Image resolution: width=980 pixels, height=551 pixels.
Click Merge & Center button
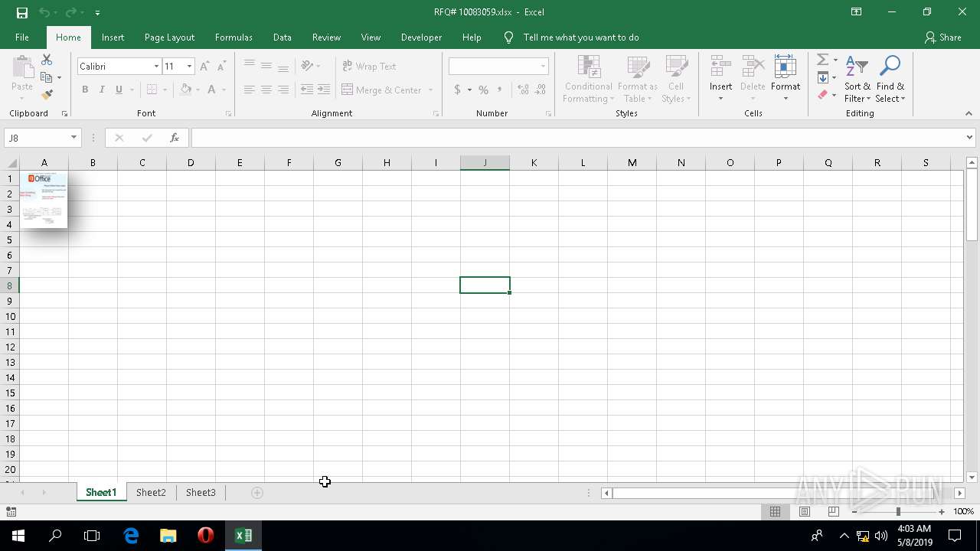[381, 90]
